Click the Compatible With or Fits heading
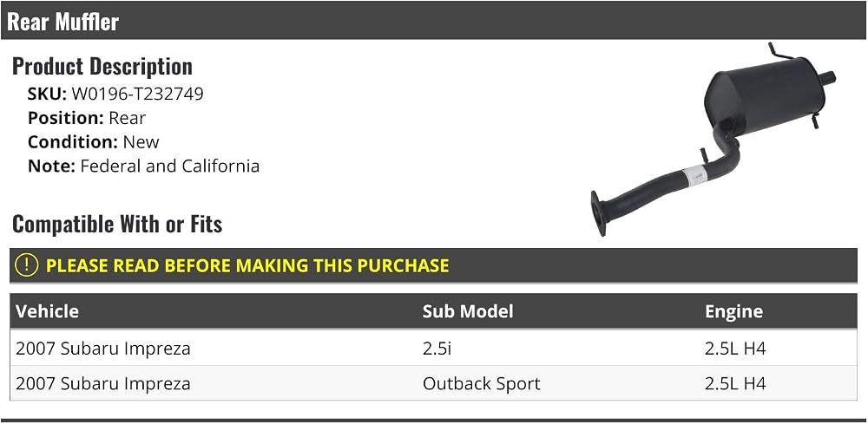 click(x=117, y=225)
